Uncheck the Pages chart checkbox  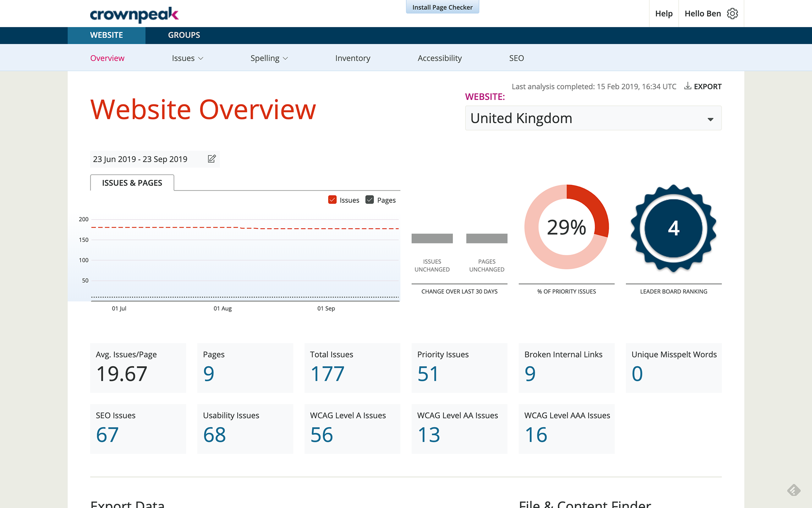(x=370, y=200)
